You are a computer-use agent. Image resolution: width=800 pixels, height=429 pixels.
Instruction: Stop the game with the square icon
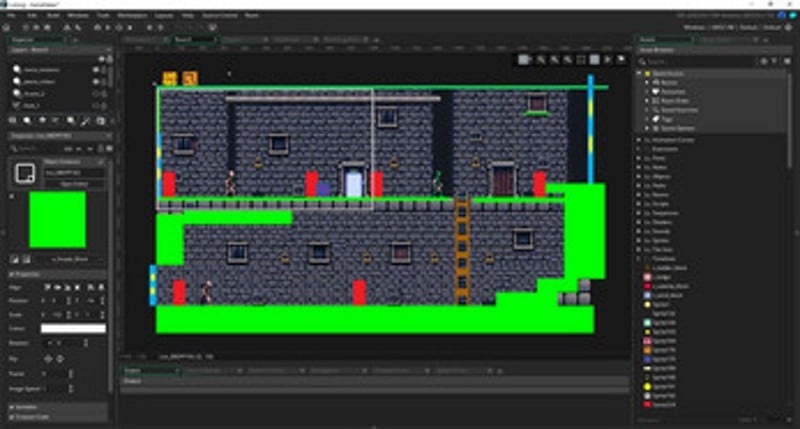tap(130, 28)
